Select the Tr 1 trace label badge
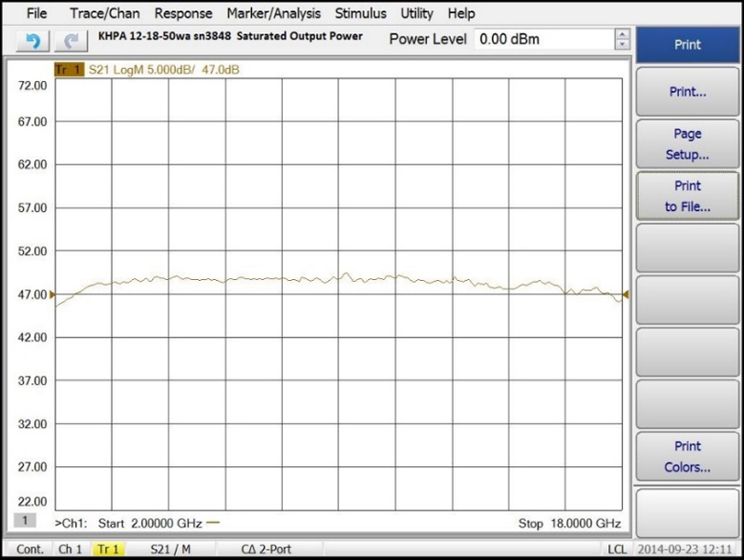Screen dimensions: 744x560 69,70
